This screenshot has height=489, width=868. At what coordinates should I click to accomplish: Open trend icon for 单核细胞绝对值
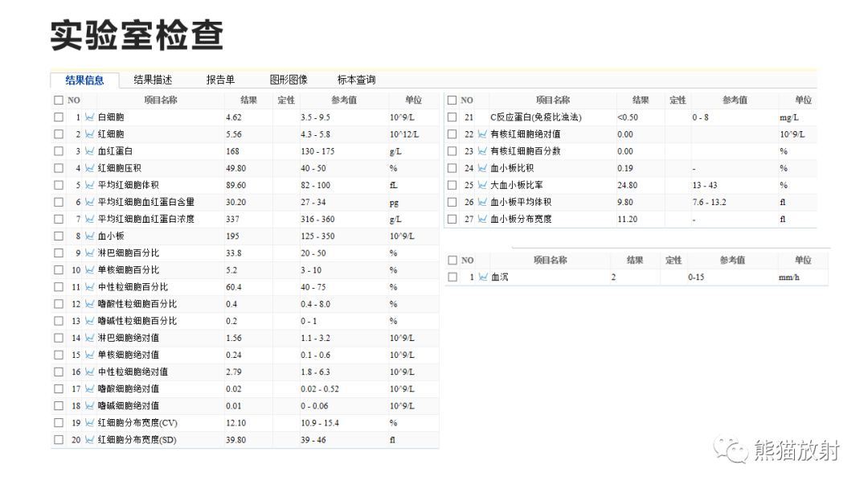point(90,355)
